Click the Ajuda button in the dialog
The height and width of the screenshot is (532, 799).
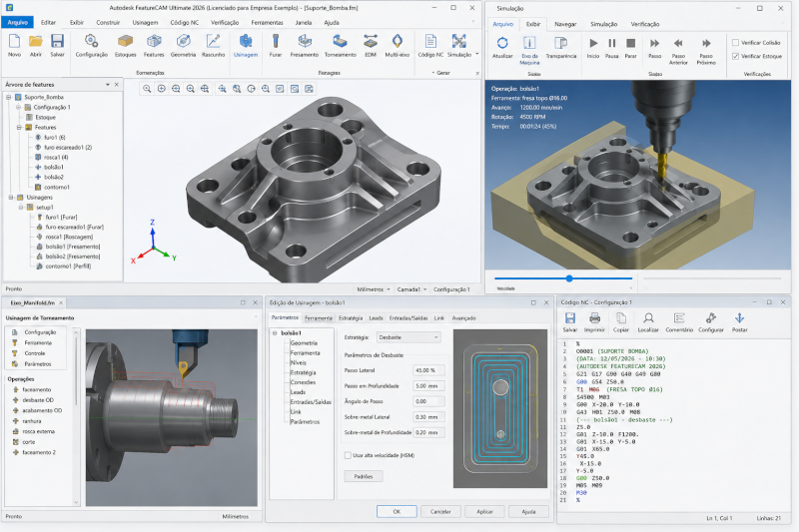click(x=529, y=512)
